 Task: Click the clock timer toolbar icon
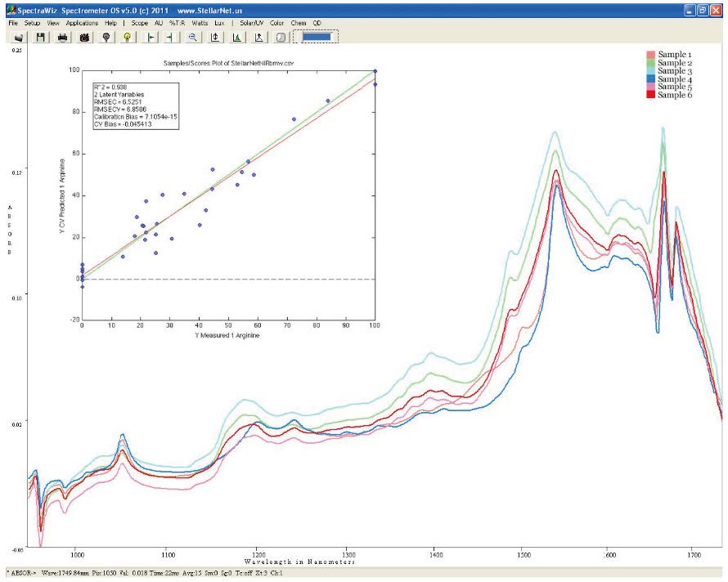(x=280, y=37)
